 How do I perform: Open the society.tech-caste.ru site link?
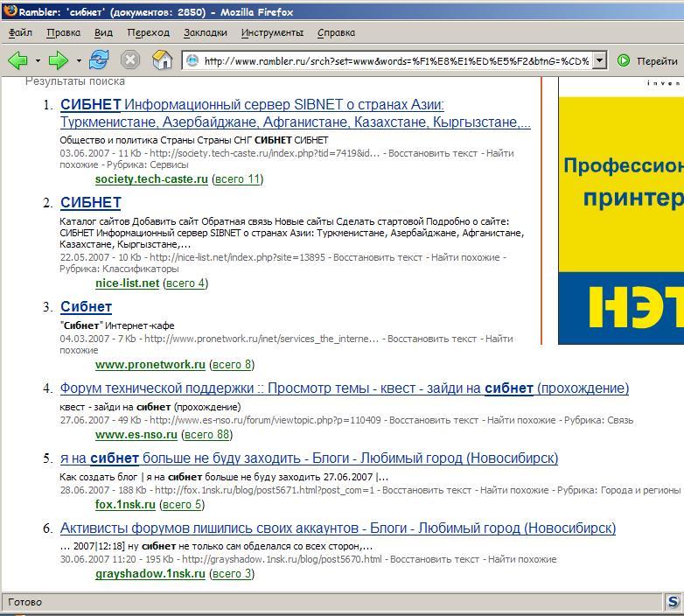(151, 179)
